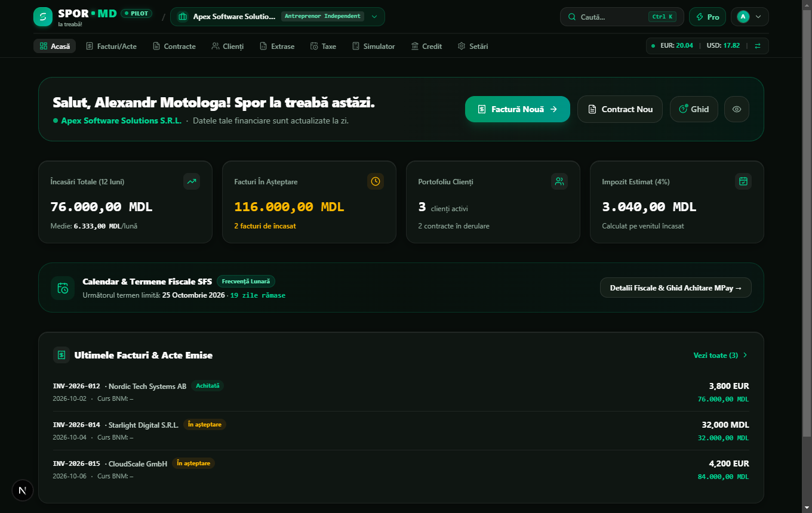Click the calendar-check icon in Impozit Estimat card

coord(743,181)
